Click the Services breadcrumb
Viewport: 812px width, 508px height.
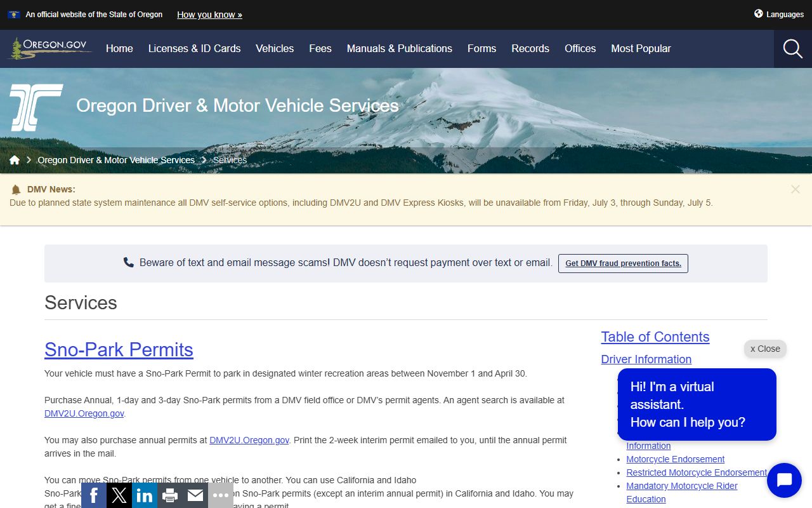(x=230, y=160)
